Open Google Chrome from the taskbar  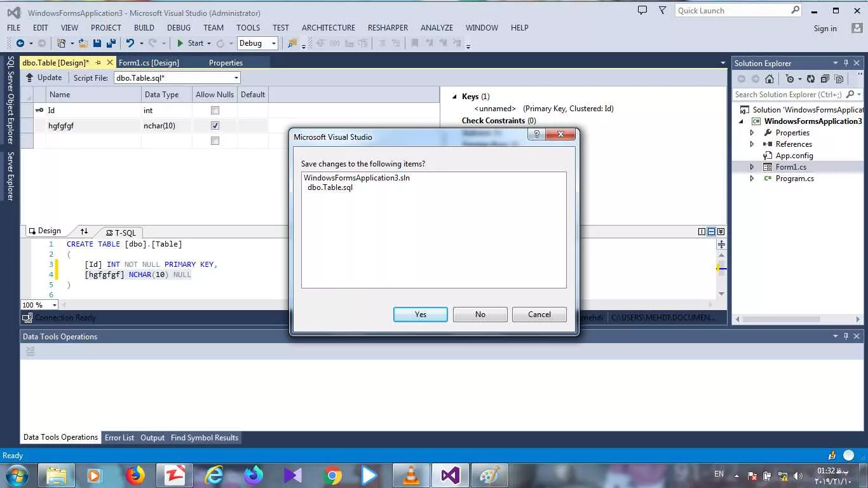pyautogui.click(x=332, y=475)
